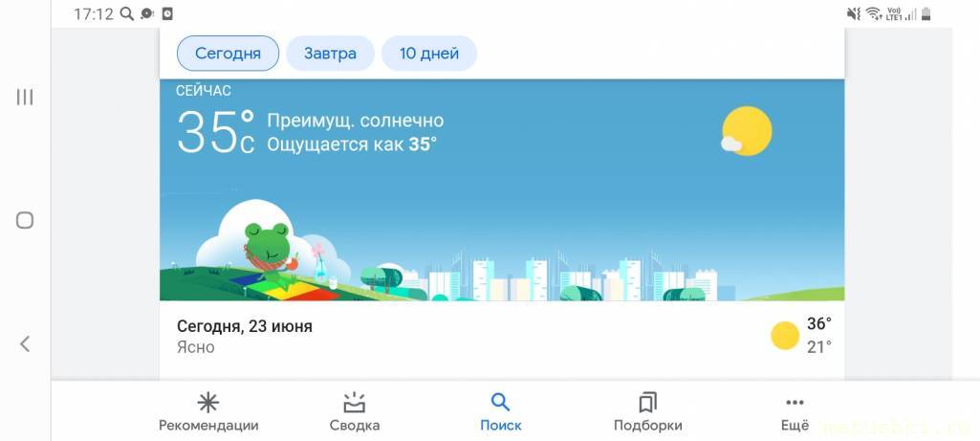Tap the weather frog illustration
980x441 pixels.
270,255
